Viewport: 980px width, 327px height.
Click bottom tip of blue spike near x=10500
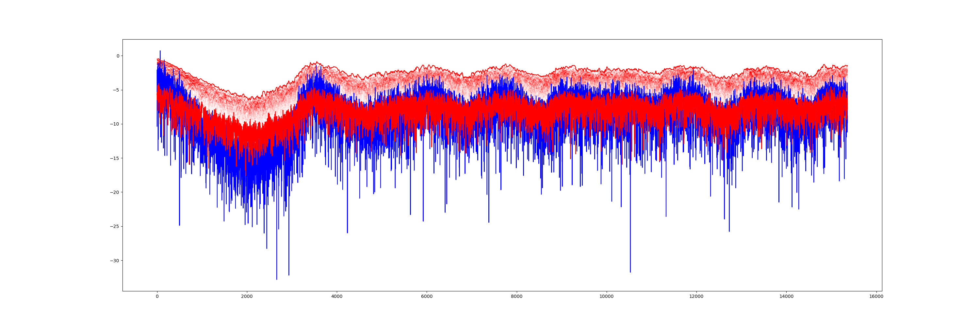(x=630, y=272)
